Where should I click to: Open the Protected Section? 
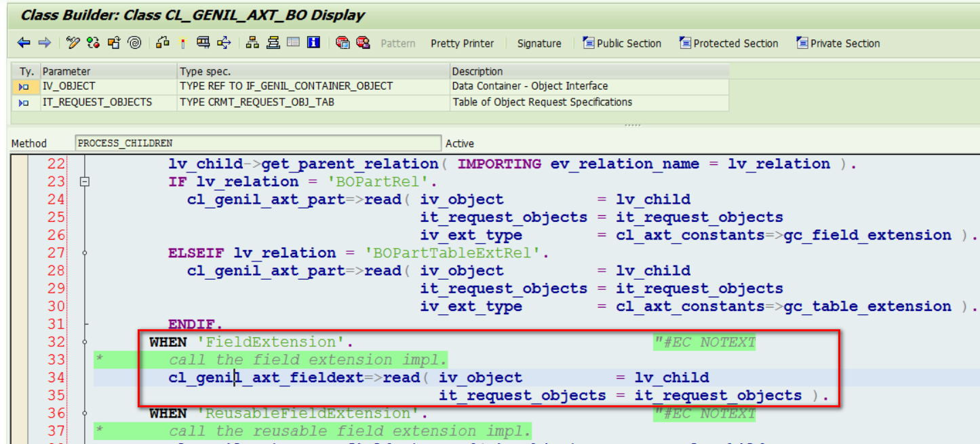click(x=729, y=43)
